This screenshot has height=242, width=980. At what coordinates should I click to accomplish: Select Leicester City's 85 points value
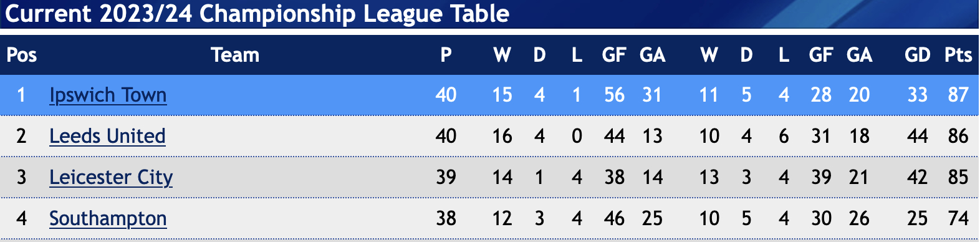pos(958,177)
